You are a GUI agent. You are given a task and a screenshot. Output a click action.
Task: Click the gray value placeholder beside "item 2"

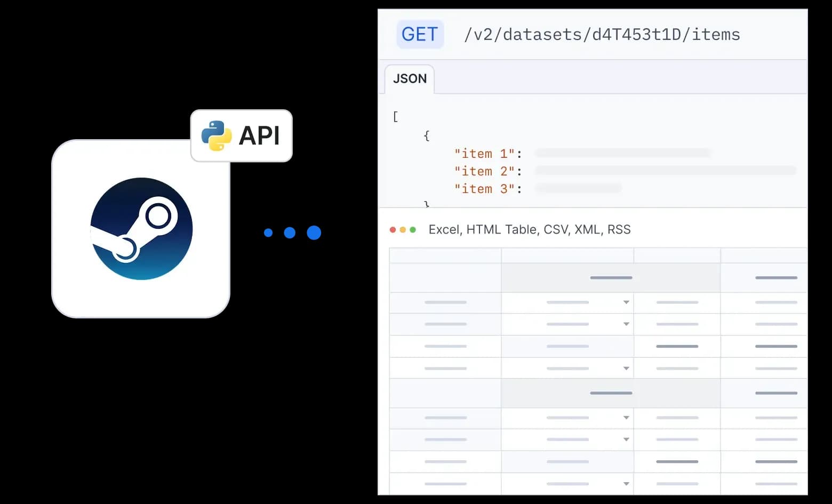tap(665, 171)
